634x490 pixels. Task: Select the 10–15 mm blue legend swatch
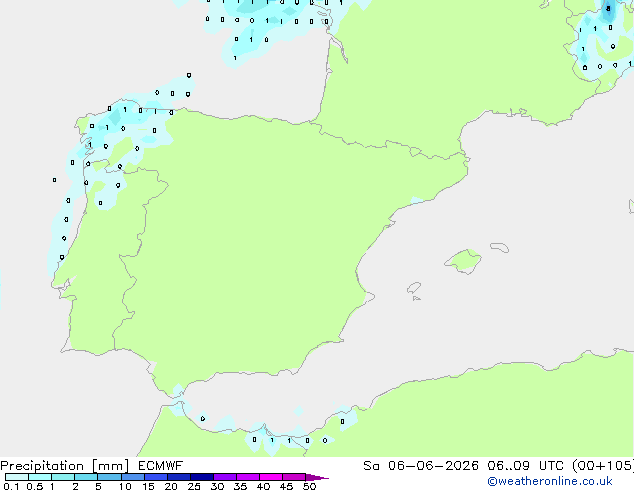(x=133, y=477)
